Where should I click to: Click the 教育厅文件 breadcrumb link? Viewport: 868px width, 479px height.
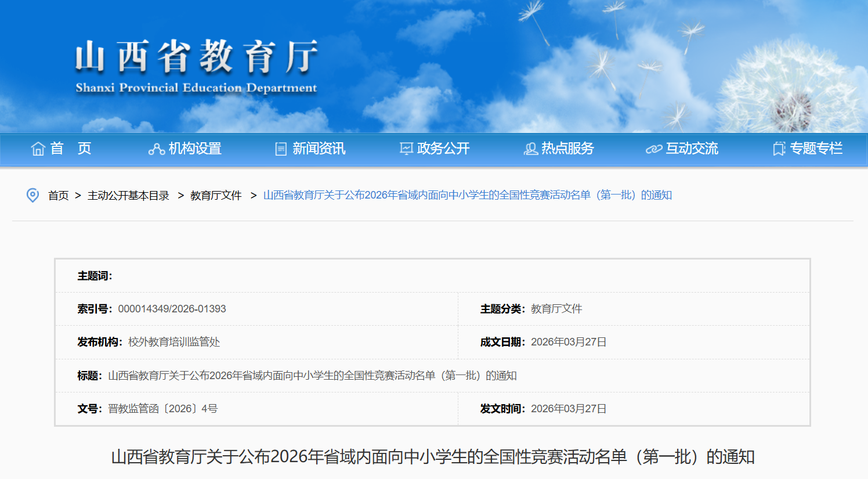216,196
